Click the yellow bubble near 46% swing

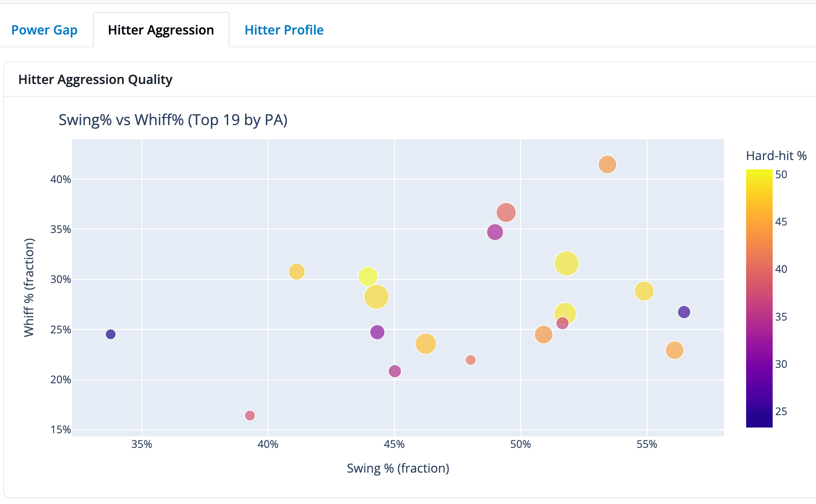426,343
